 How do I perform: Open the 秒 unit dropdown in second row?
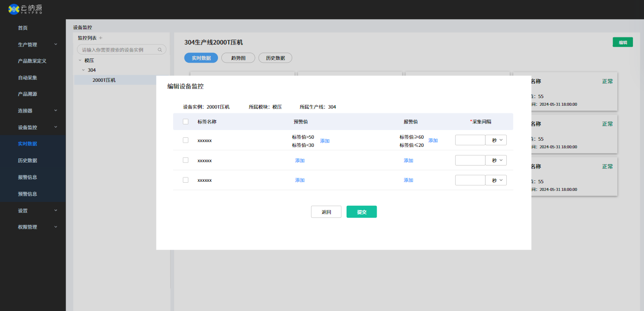point(496,160)
